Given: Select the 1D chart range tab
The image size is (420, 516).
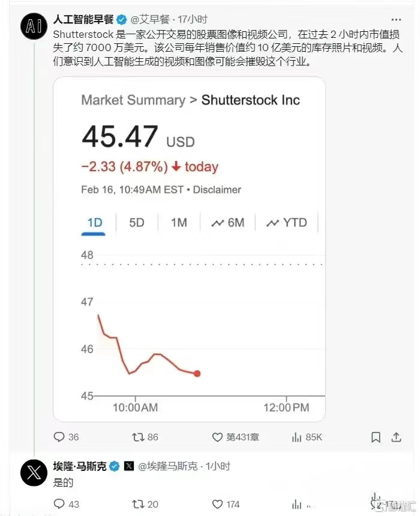Looking at the screenshot, I should [x=95, y=223].
